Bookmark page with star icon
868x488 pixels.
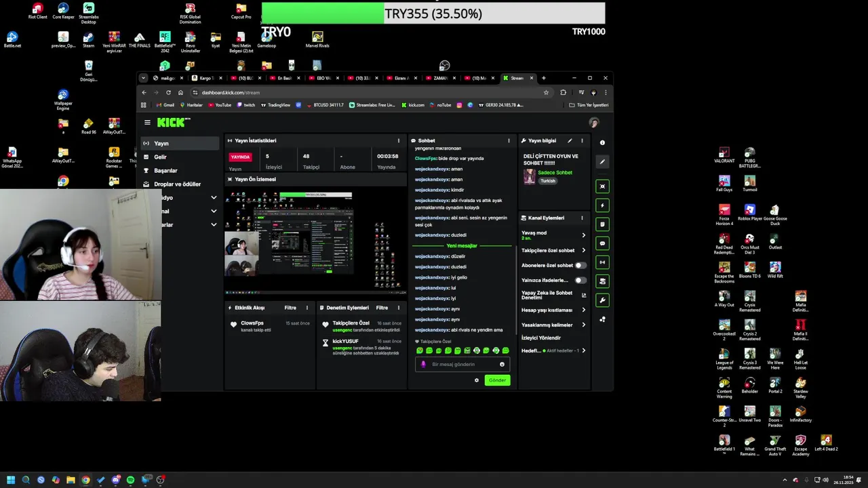point(546,93)
